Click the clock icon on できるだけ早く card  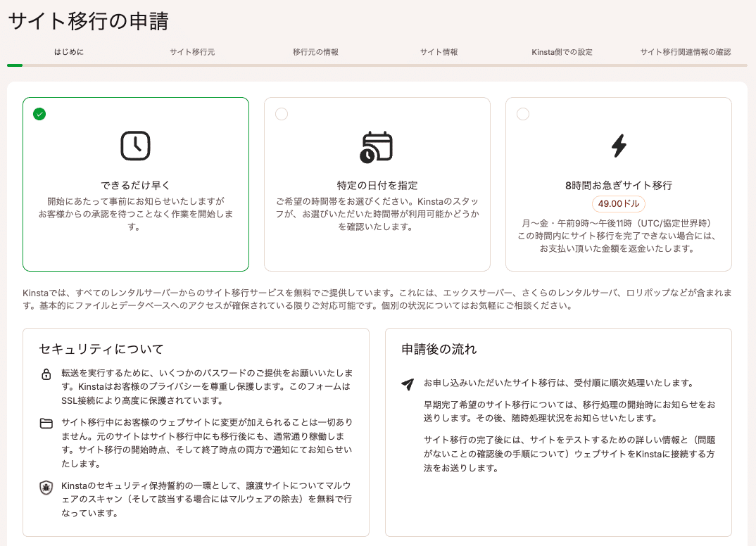[x=135, y=146]
